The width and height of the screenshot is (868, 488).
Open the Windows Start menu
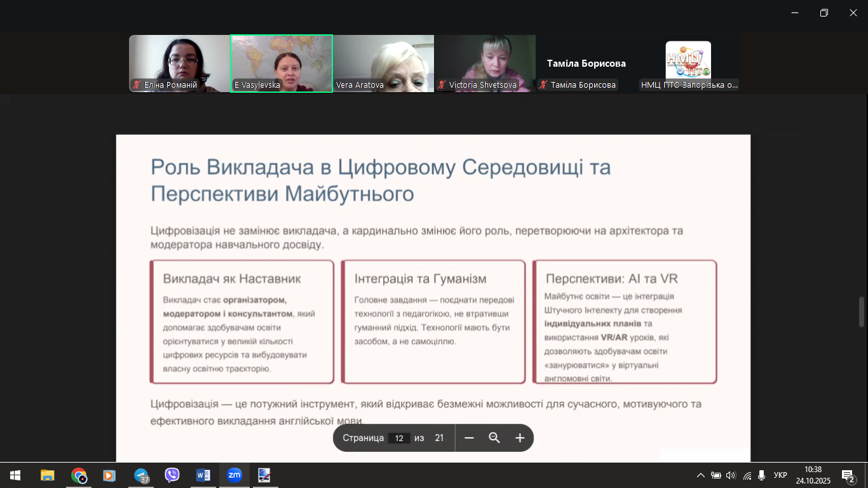click(15, 475)
